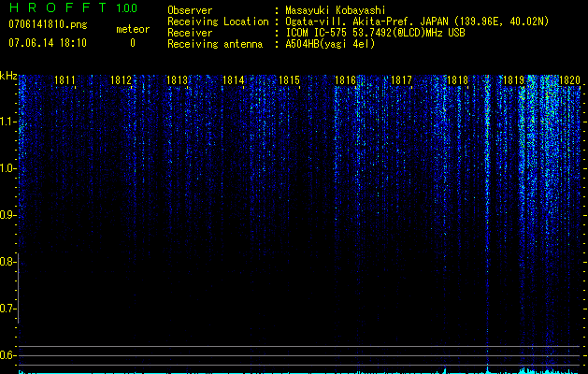
Task: Click the meteor count value 0
Action: tap(133, 43)
